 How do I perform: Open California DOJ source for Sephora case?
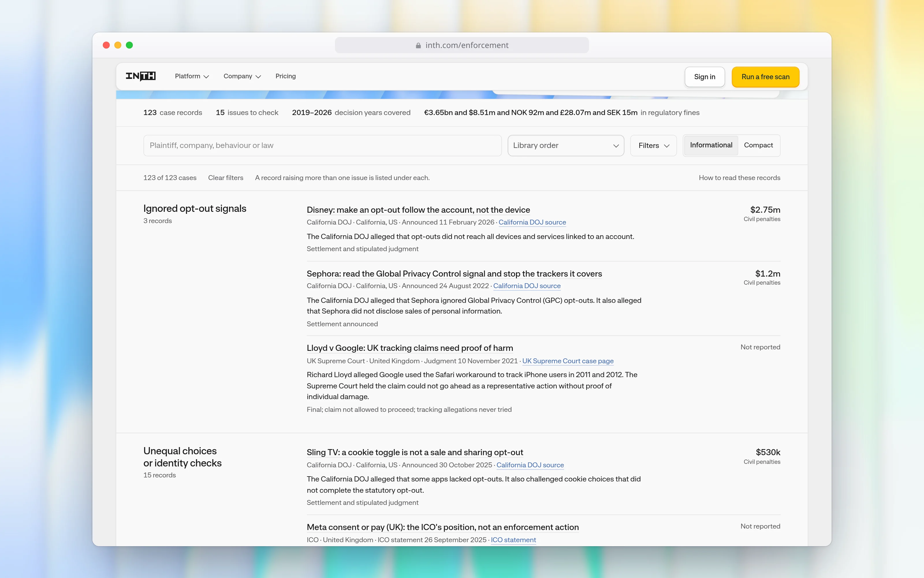(x=526, y=286)
